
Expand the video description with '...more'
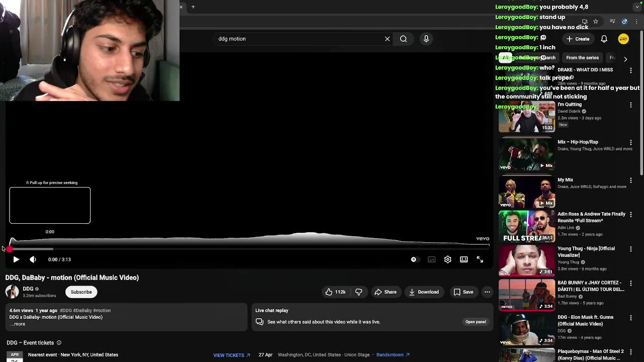(x=17, y=324)
